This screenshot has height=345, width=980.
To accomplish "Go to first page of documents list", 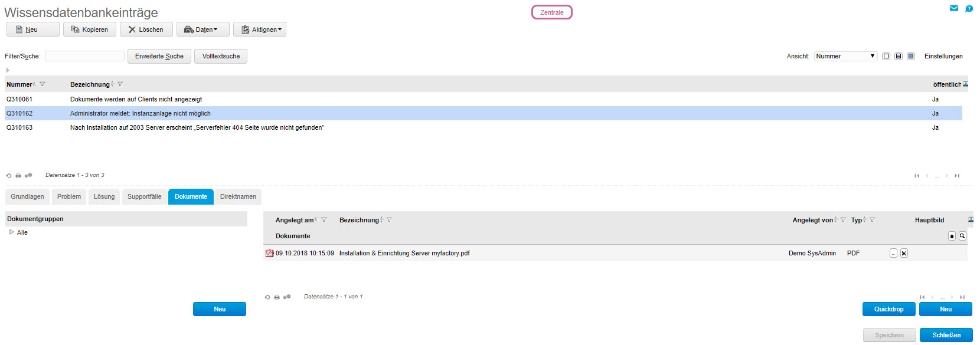I will [922, 297].
